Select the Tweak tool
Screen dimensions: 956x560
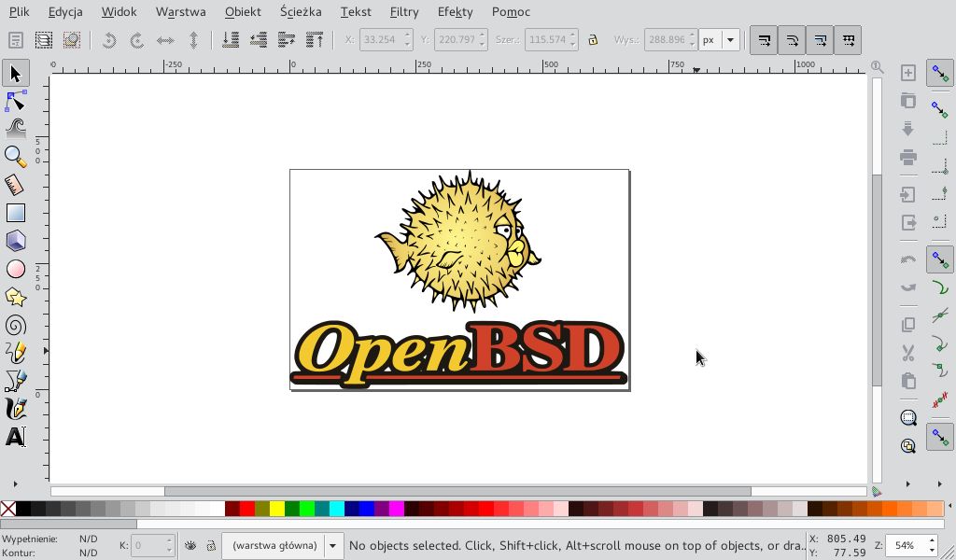(x=15, y=129)
